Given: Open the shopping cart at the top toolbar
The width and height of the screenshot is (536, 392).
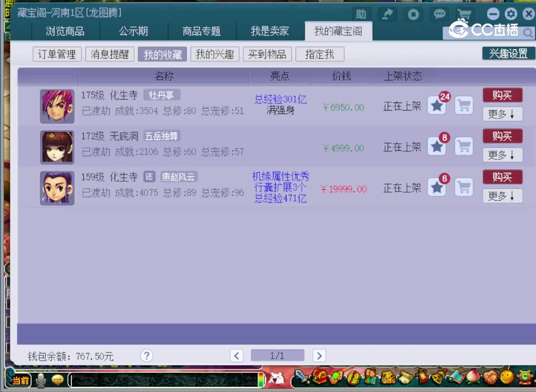Looking at the screenshot, I should 463,14.
